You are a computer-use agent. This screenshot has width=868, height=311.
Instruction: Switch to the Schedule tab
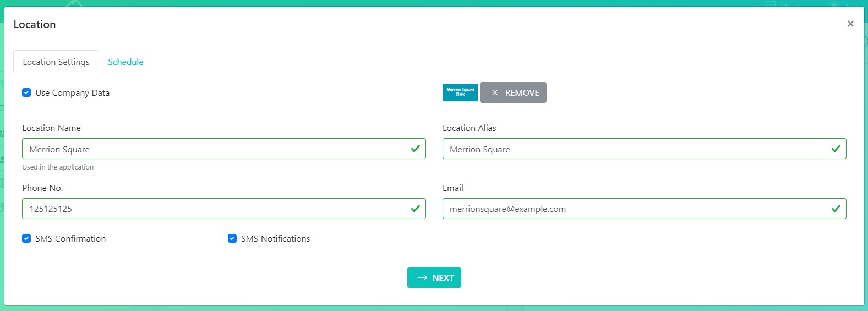coord(125,62)
